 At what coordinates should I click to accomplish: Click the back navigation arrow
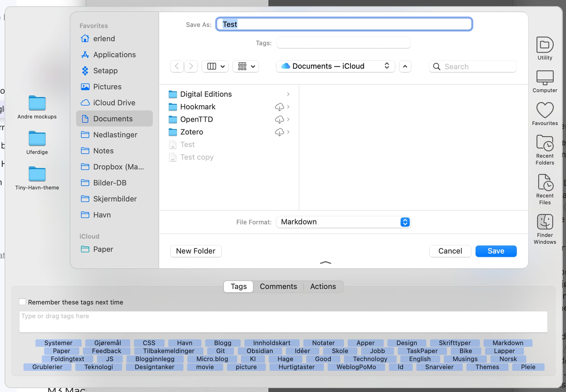coord(177,66)
